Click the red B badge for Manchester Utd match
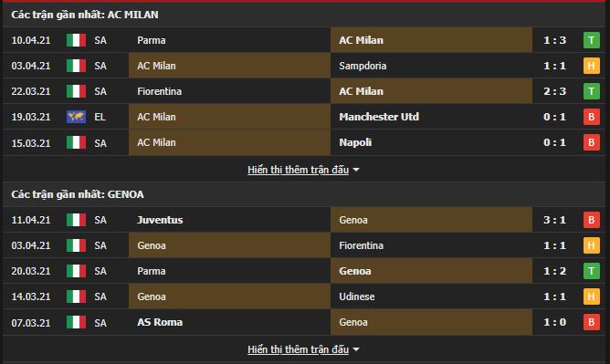 (x=592, y=117)
